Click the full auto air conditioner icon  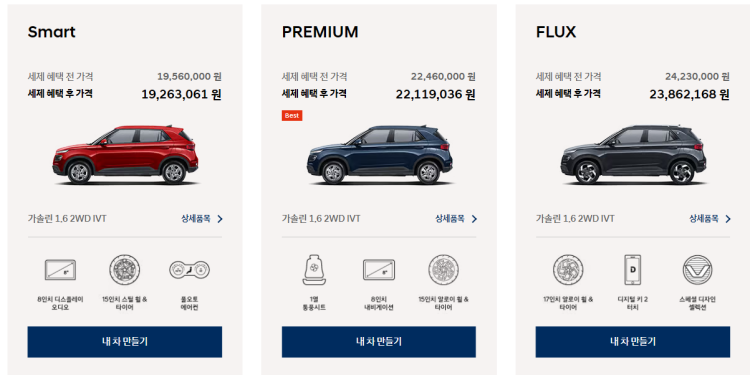click(x=189, y=269)
